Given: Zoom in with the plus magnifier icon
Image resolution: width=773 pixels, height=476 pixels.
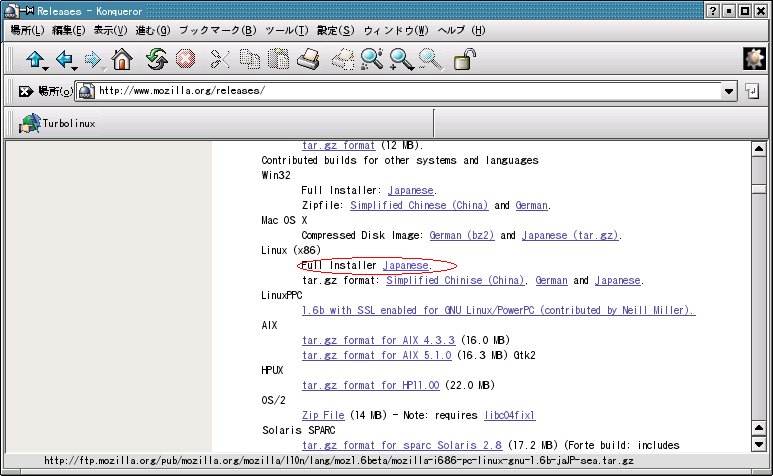Looking at the screenshot, I should click(x=401, y=59).
